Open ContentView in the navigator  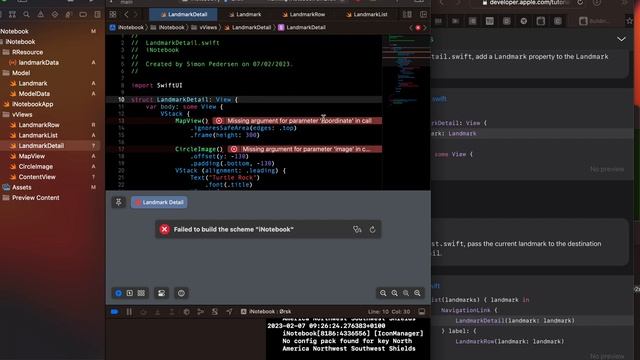(37, 177)
